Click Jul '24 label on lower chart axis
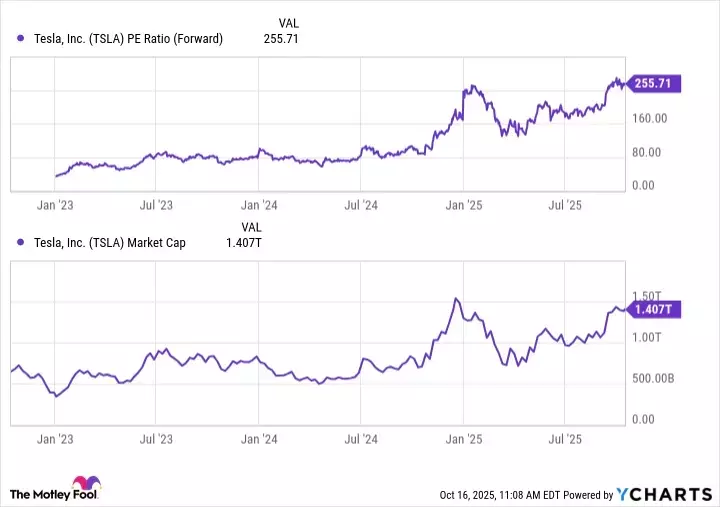The width and height of the screenshot is (720, 507). 360,438
